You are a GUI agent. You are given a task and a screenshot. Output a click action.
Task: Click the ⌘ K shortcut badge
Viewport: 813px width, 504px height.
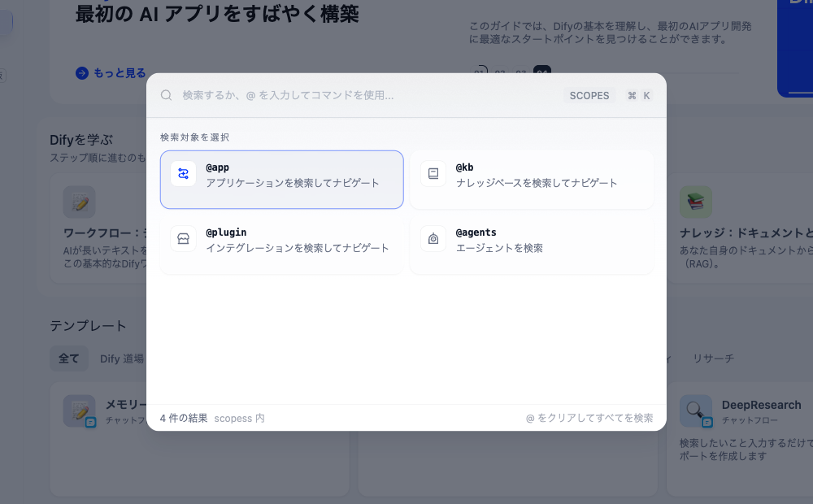coord(639,95)
